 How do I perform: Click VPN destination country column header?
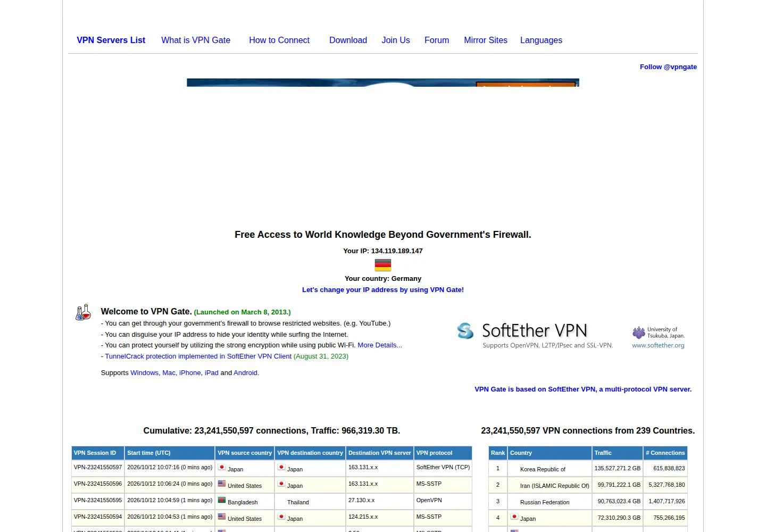click(x=310, y=453)
